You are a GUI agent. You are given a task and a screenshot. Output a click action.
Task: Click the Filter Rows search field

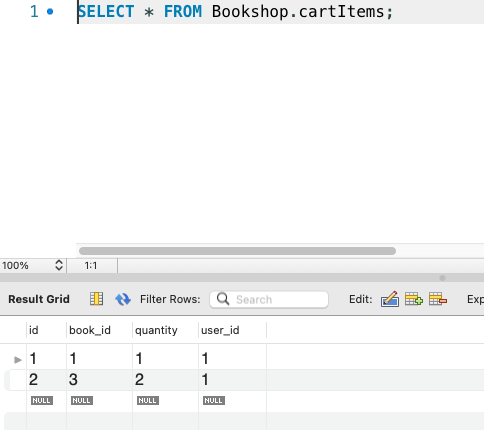point(269,299)
